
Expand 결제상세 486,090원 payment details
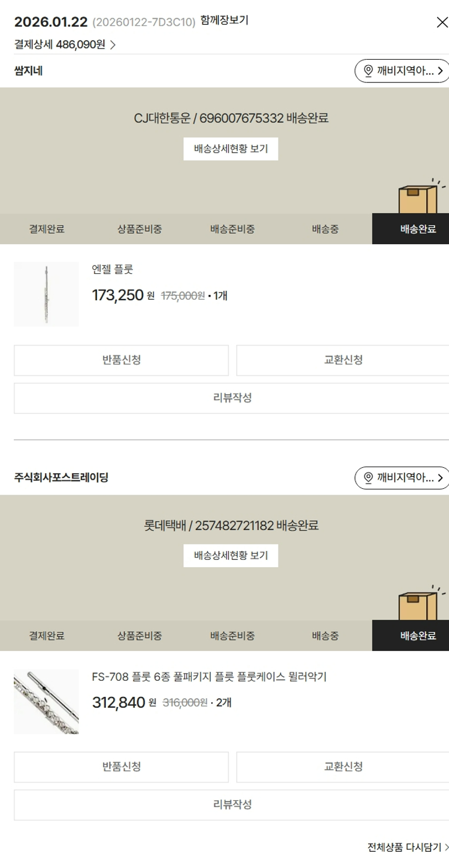coord(65,44)
